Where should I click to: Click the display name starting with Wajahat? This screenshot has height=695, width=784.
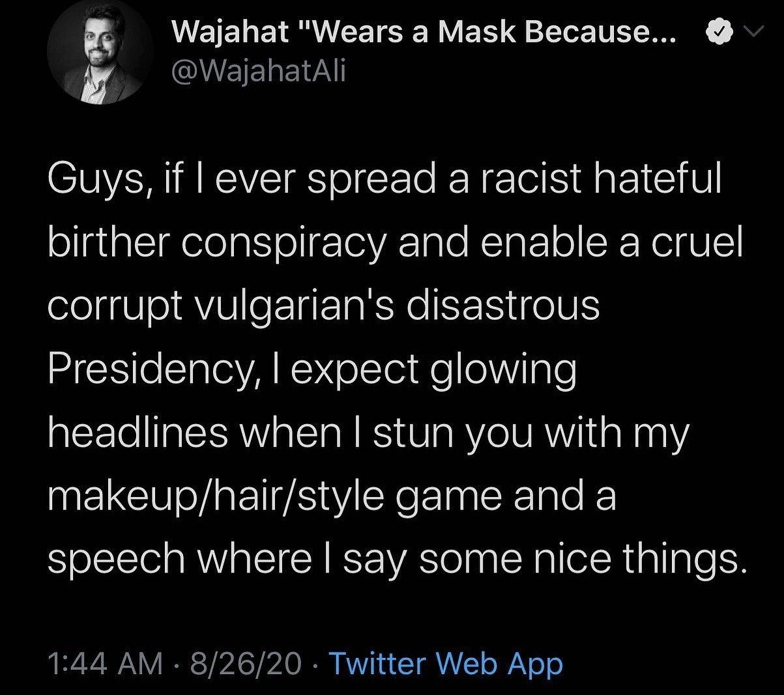pos(424,32)
